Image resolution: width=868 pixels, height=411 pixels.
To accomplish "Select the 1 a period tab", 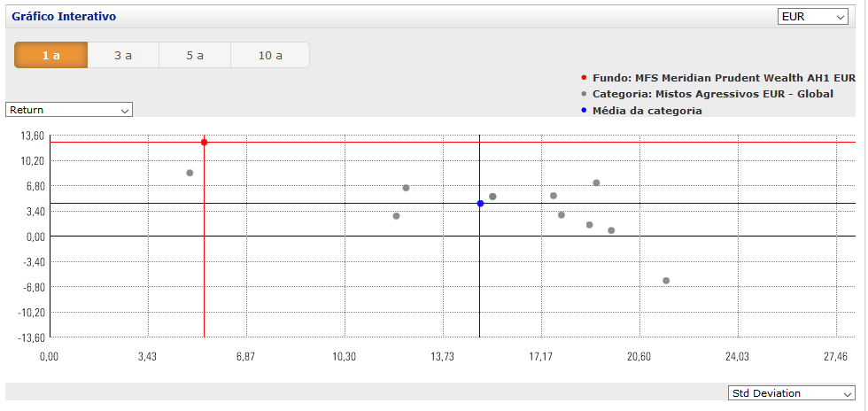I will coord(50,55).
